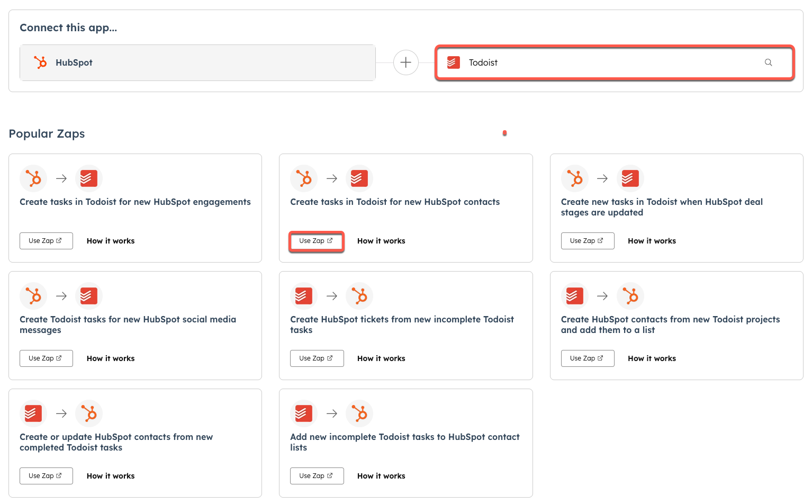Use Zap for new HubSpot engagements
The width and height of the screenshot is (812, 504).
[x=46, y=241]
